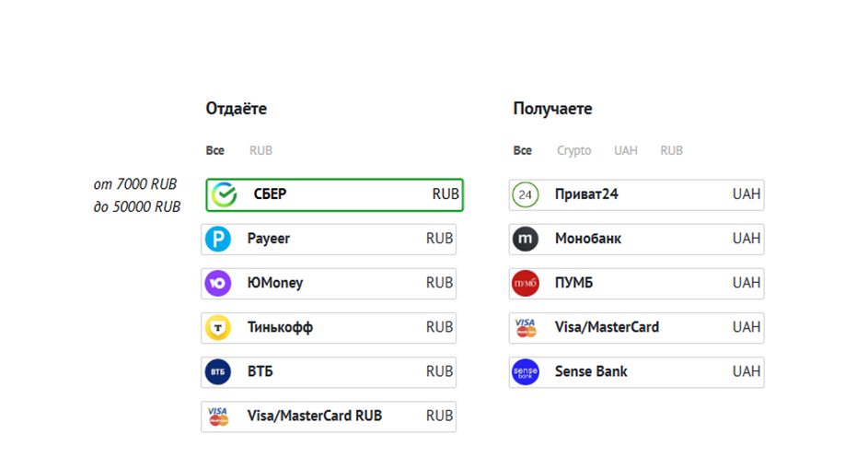
Task: Click the blue Payeer P logo
Action: [218, 239]
